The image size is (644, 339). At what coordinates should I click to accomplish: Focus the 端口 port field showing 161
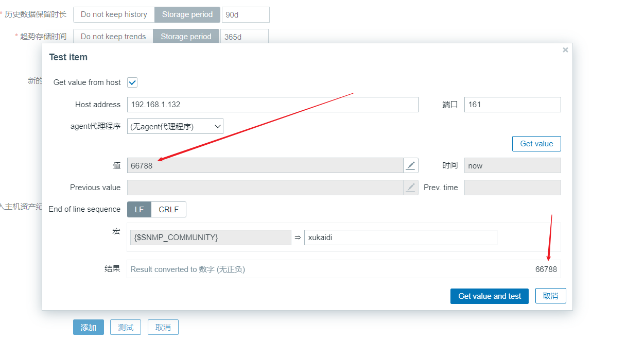(x=513, y=105)
